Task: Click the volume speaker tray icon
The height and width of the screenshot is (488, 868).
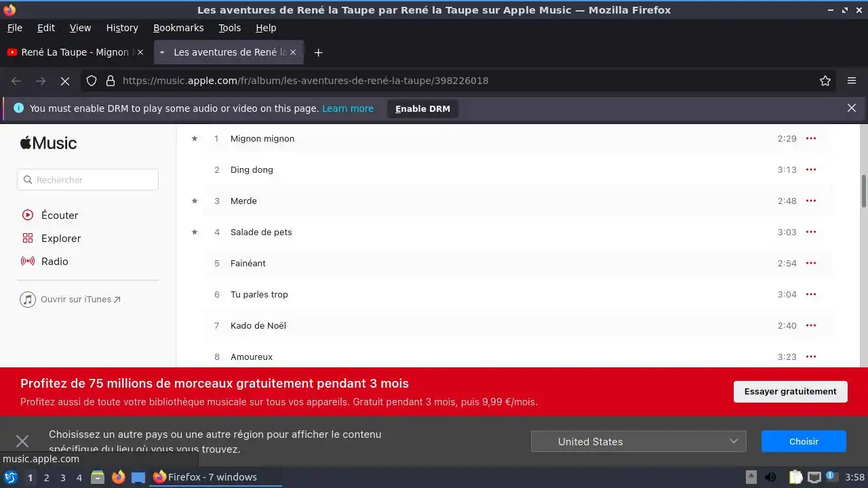Action: [x=770, y=477]
